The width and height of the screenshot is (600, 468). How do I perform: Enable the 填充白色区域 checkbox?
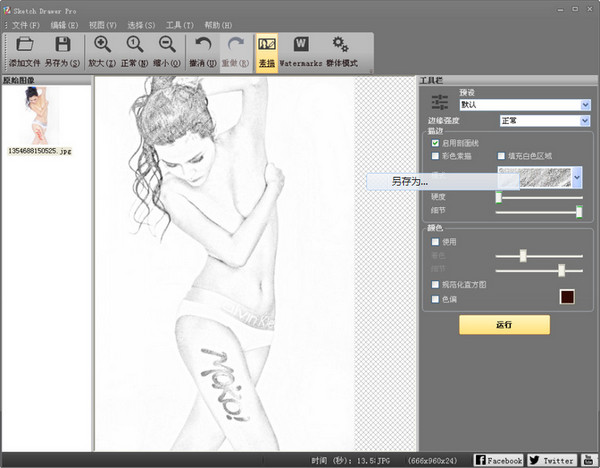coord(501,156)
